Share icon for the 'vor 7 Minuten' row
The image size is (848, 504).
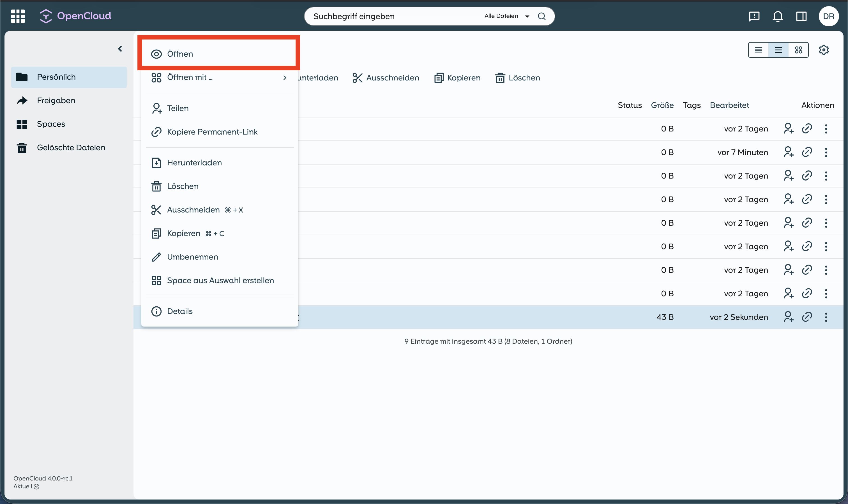coord(788,152)
